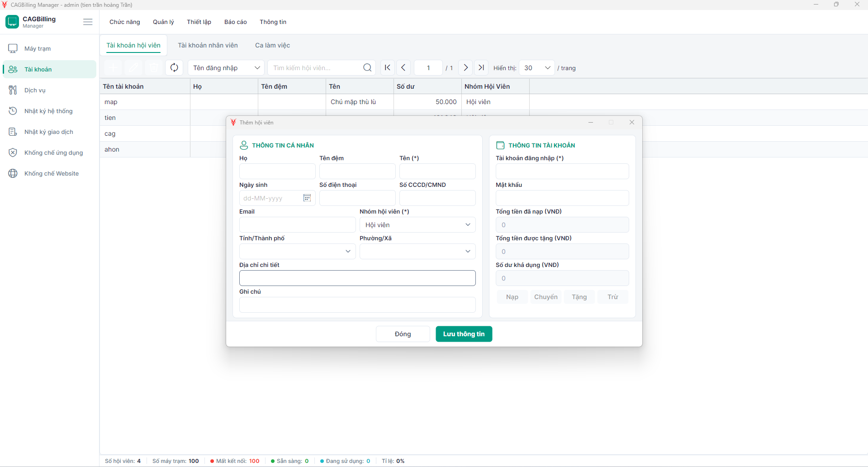Image resolution: width=868 pixels, height=467 pixels.
Task: Click the Số điện thoại field
Action: point(357,198)
